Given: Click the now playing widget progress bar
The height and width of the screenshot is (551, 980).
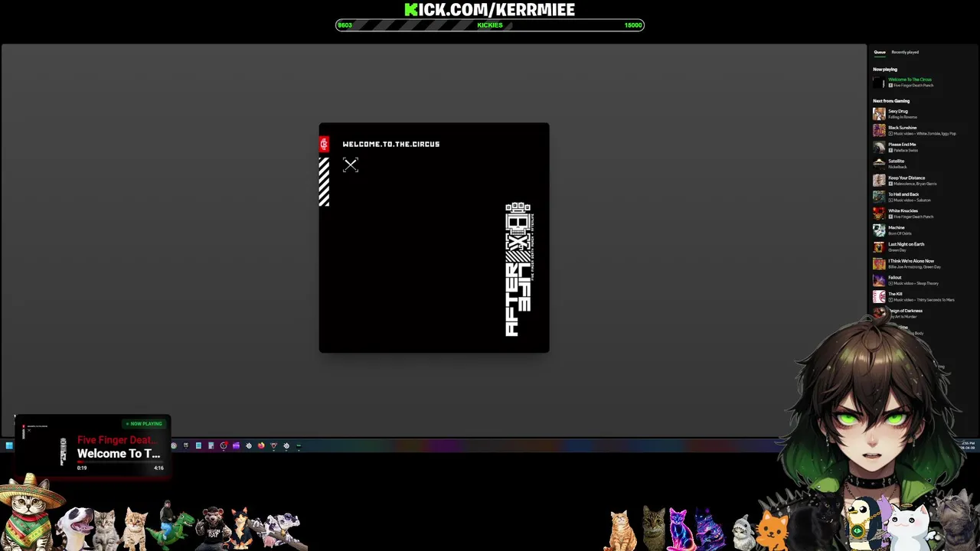Looking at the screenshot, I should click(x=120, y=462).
